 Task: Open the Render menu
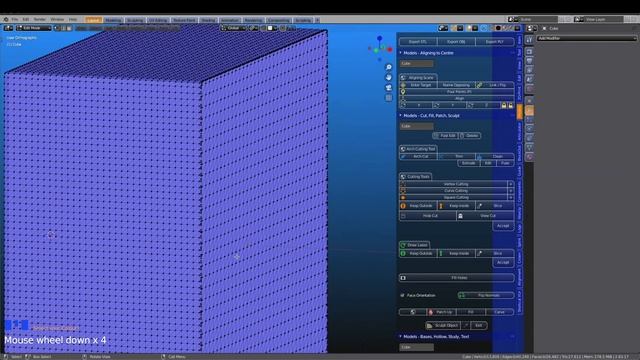tap(40, 19)
